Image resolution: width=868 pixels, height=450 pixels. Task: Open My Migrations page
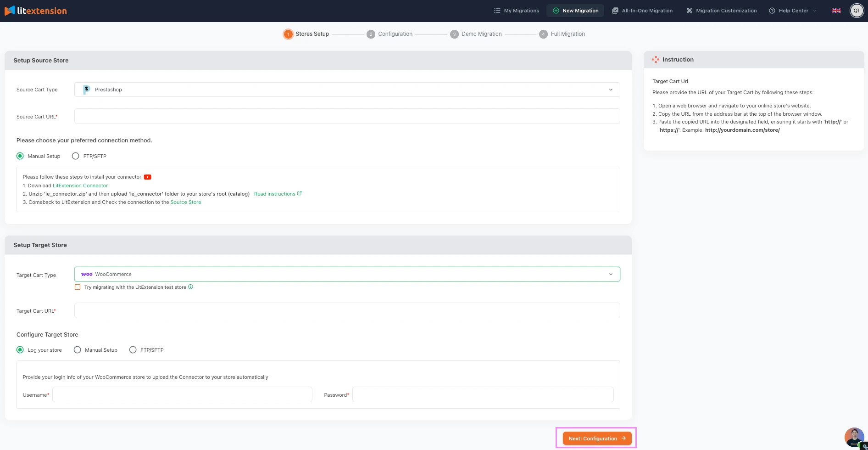click(517, 11)
